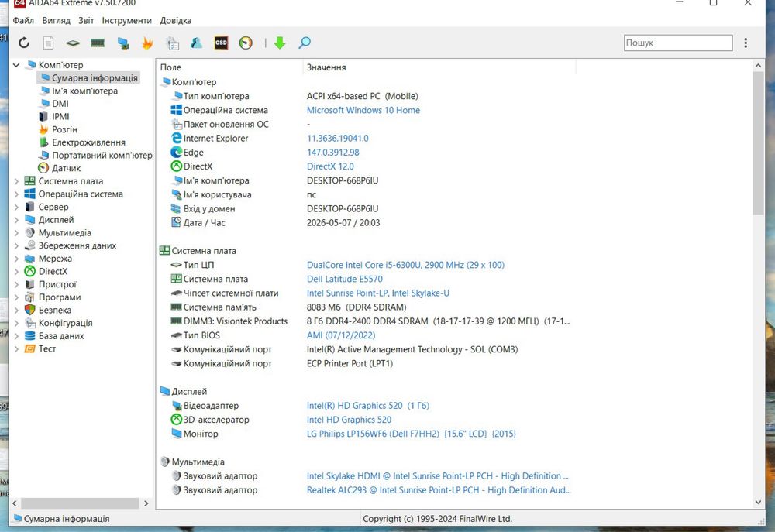Click the tree's horizontal scrollbar right arrow
Image resolution: width=775 pixels, height=532 pixels.
(146, 503)
